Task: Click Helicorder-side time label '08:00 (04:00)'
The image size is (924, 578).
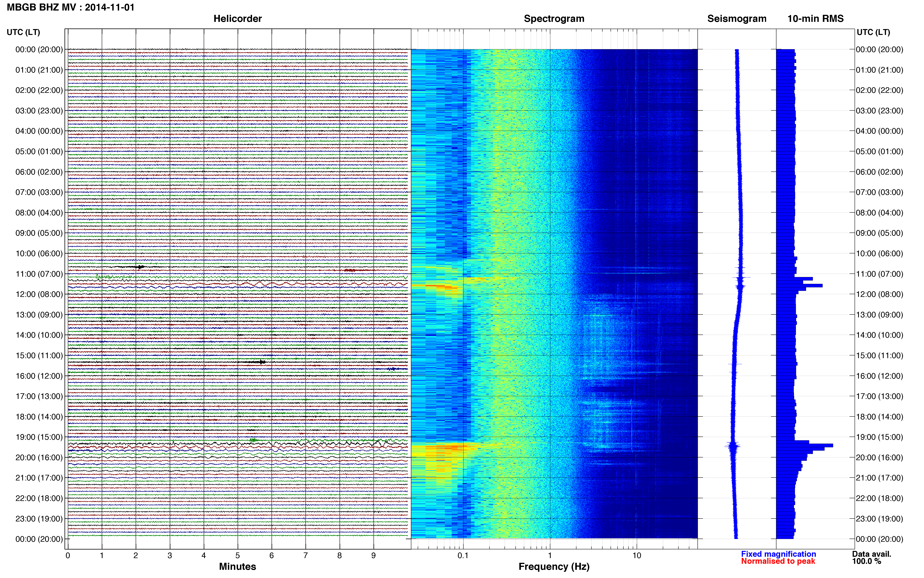Action: tap(39, 213)
